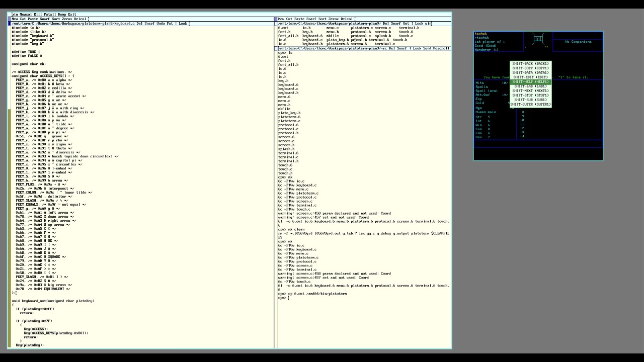The image size is (644, 362).
Task: Click touch.h in the directory listing window
Action: coord(400,40)
